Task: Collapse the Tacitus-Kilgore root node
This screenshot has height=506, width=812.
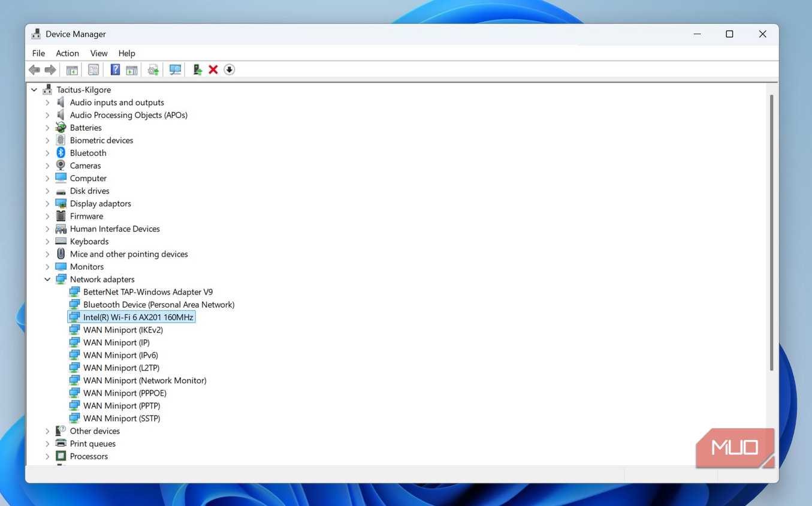Action: coord(34,90)
